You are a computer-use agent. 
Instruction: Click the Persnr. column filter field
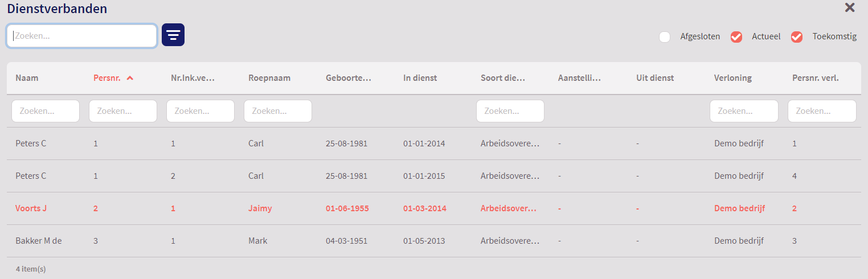pyautogui.click(x=123, y=111)
